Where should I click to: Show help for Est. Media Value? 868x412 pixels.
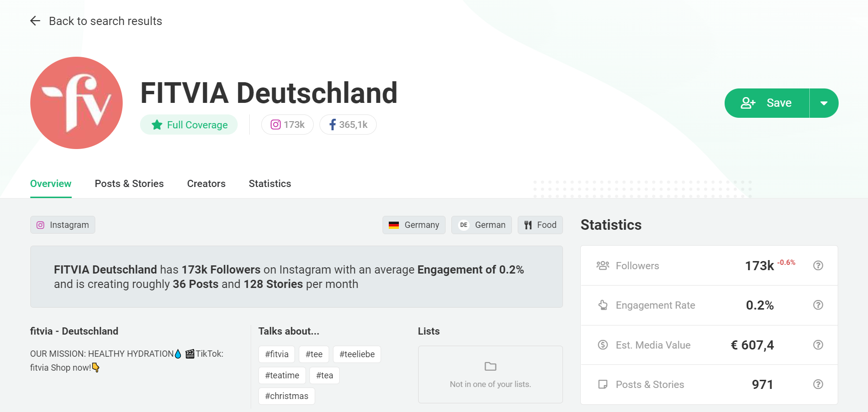pyautogui.click(x=818, y=345)
